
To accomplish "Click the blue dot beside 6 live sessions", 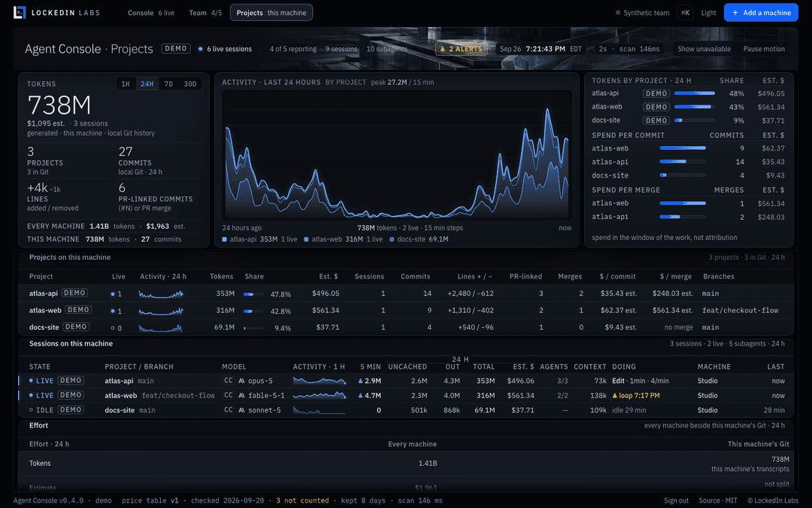I will tap(201, 49).
